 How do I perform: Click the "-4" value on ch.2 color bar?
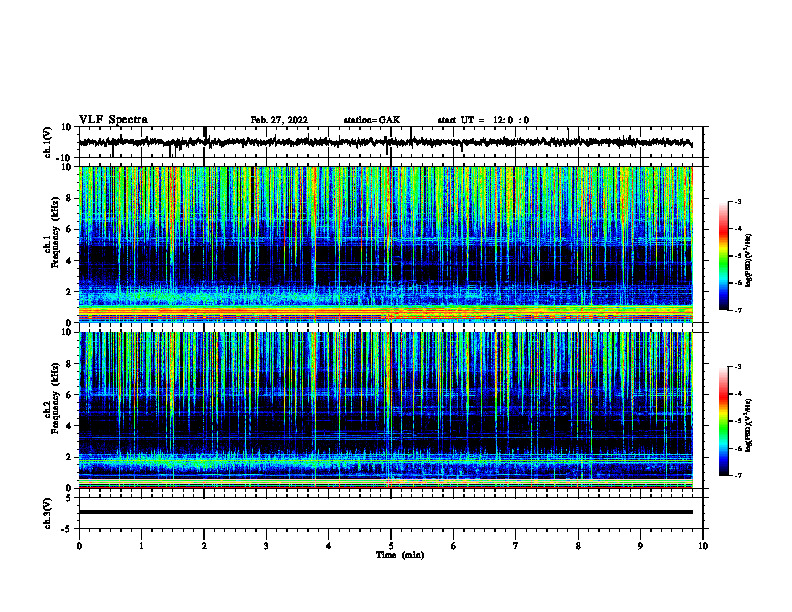tap(738, 394)
